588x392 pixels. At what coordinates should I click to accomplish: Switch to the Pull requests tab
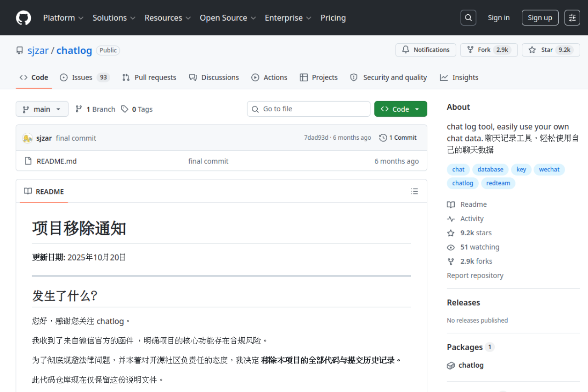tap(149, 78)
